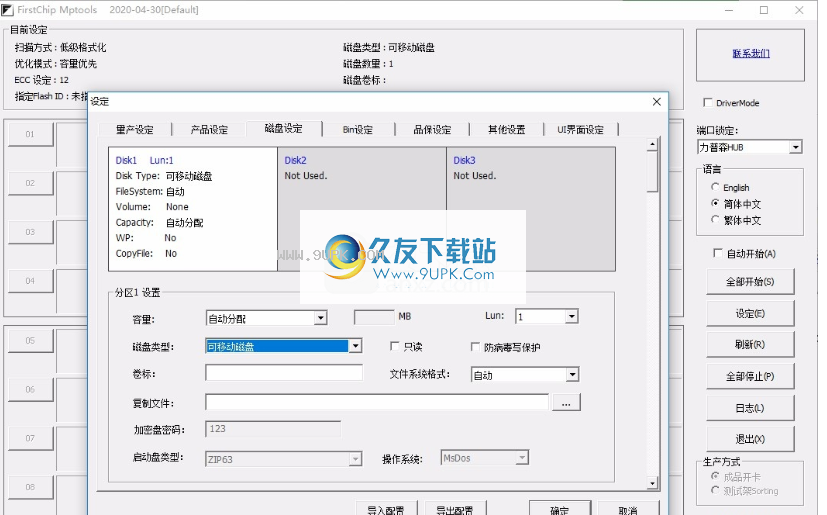Open the 文件系统格式 dropdown
The width and height of the screenshot is (827, 515).
[572, 375]
